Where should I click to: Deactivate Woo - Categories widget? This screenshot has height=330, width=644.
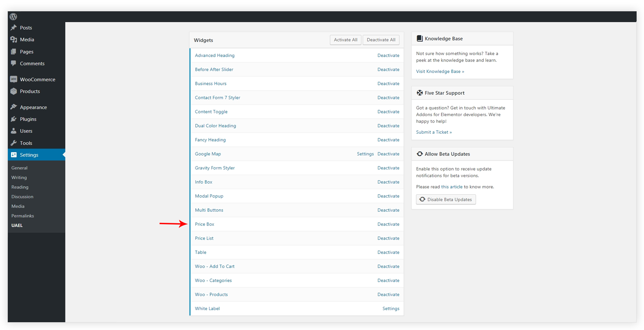(388, 280)
